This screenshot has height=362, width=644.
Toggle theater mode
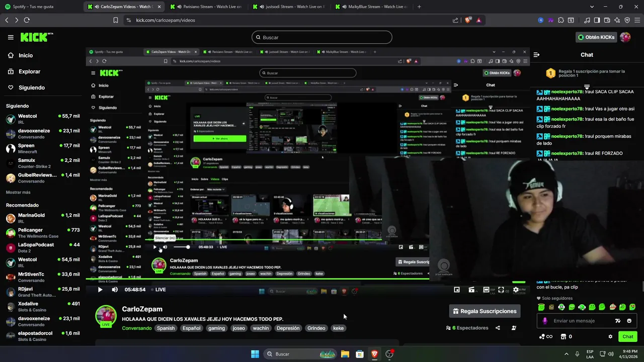coord(486,290)
